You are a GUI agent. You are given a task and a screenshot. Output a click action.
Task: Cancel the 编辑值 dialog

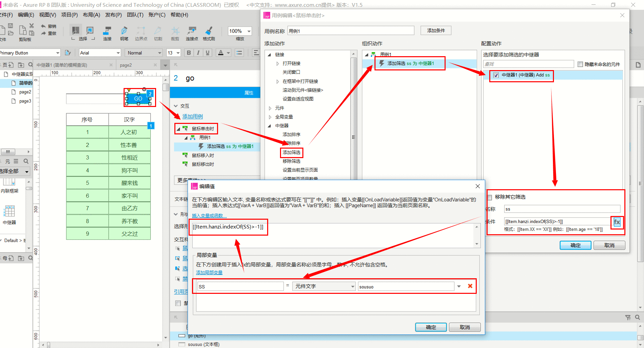point(465,327)
